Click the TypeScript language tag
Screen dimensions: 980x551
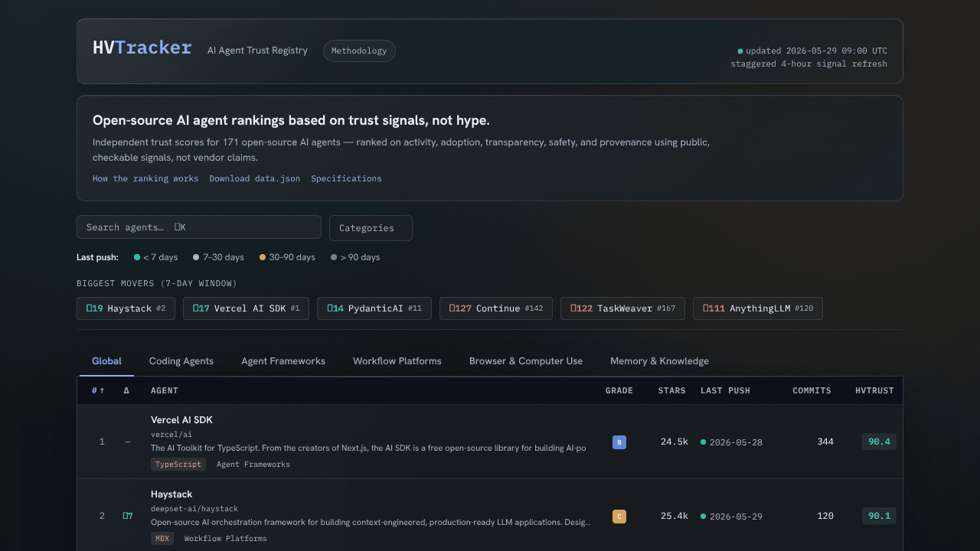tap(178, 464)
